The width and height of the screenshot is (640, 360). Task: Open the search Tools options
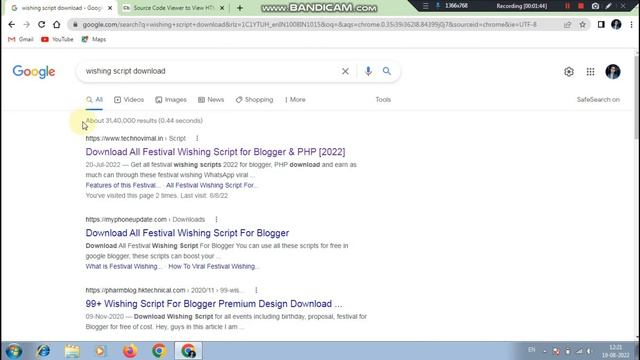coord(383,100)
